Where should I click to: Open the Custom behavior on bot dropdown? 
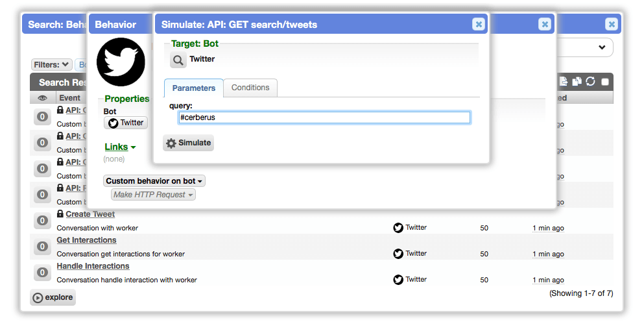pyautogui.click(x=154, y=181)
